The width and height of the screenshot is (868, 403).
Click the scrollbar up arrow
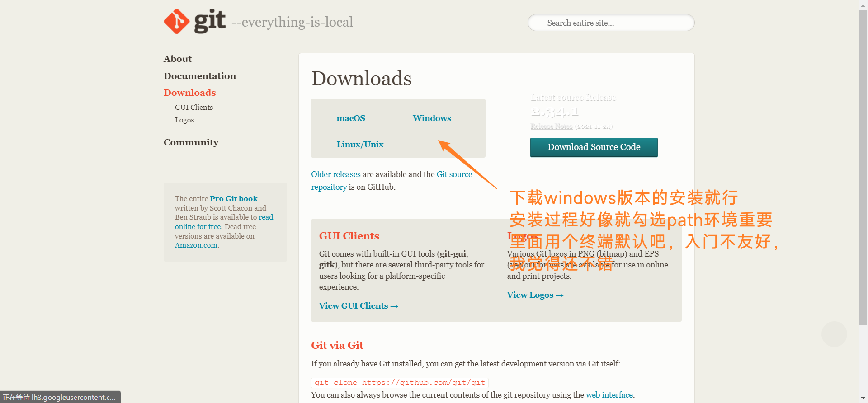863,5
